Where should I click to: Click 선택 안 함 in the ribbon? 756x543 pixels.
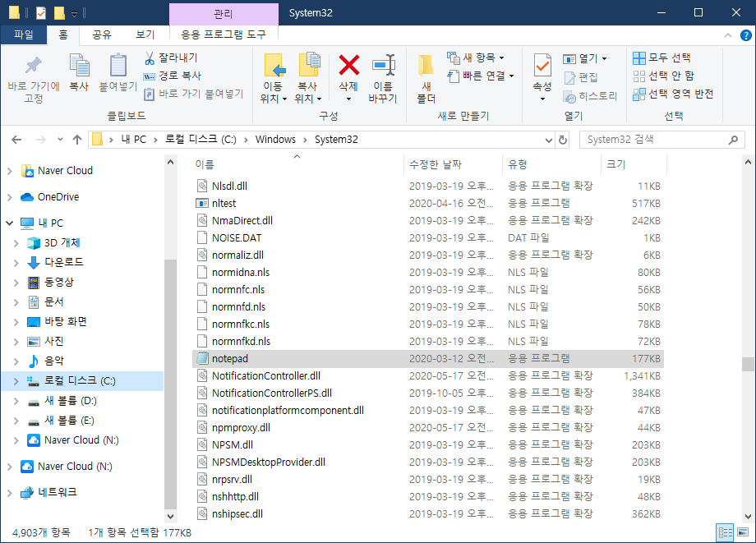pyautogui.click(x=663, y=76)
